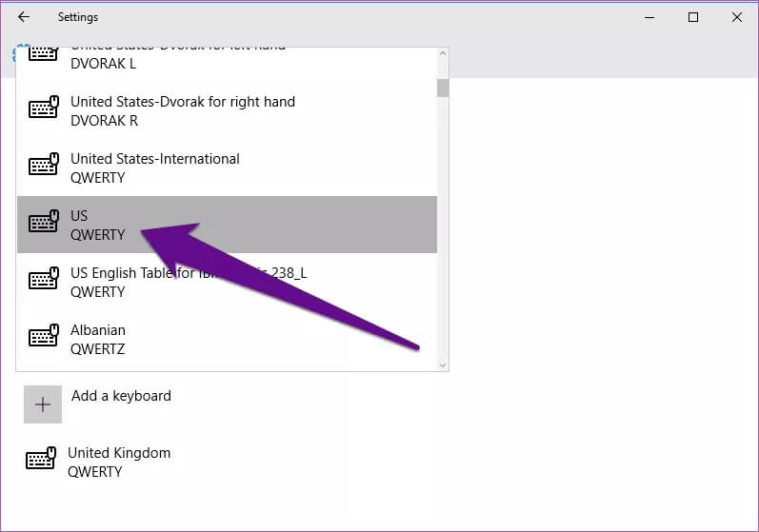Image resolution: width=759 pixels, height=532 pixels.
Task: Minimize the Settings window
Action: coord(649,17)
